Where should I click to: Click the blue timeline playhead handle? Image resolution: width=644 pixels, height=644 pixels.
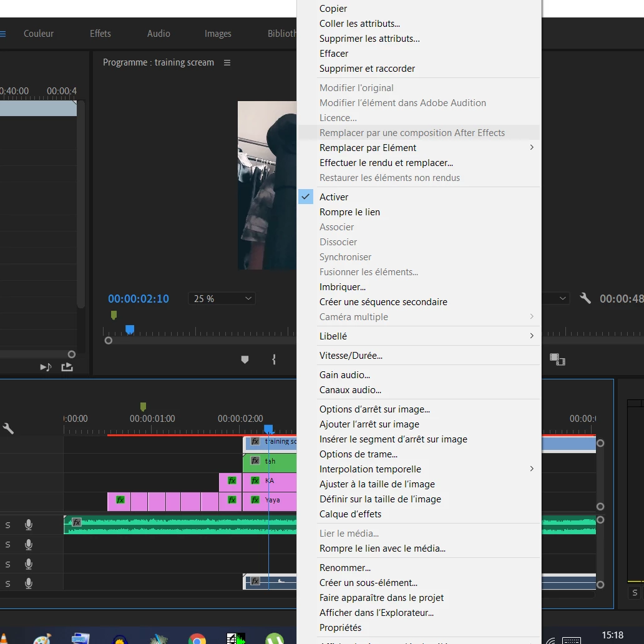[x=268, y=429]
